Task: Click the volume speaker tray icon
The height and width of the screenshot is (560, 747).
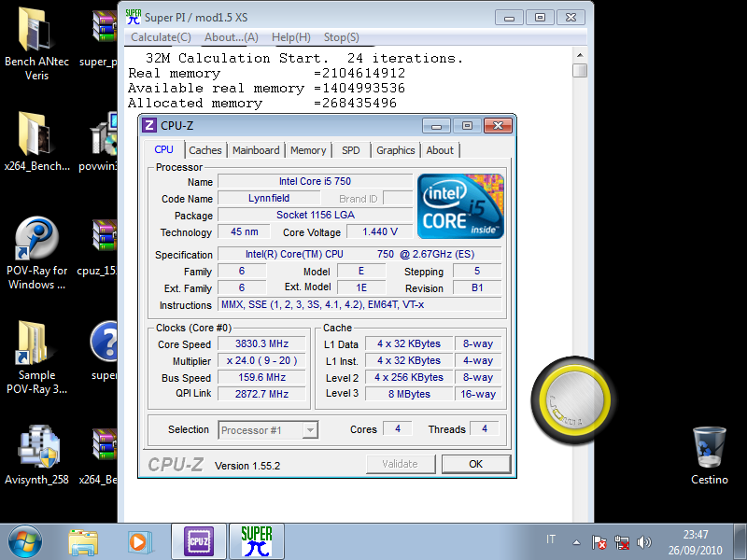Action: tap(643, 542)
